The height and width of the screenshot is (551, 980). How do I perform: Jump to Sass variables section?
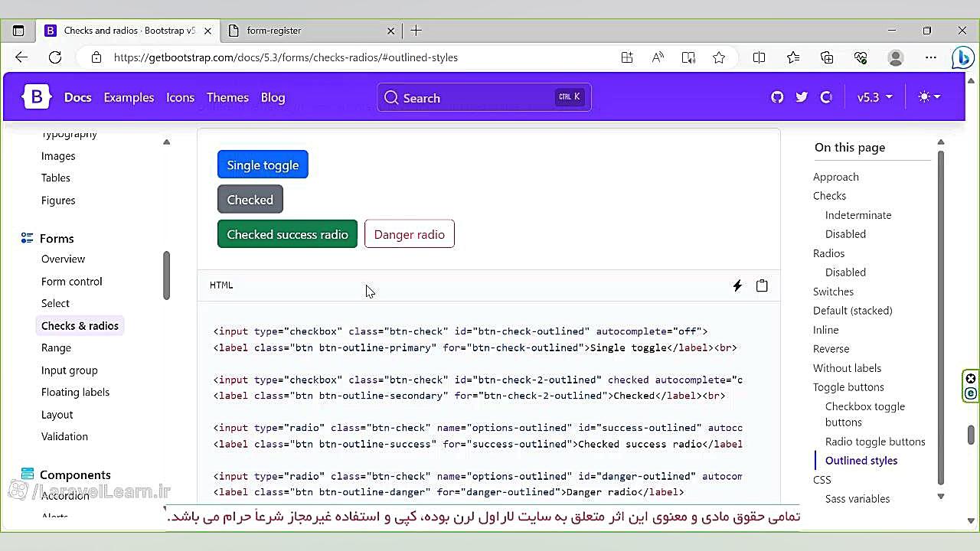pos(857,499)
